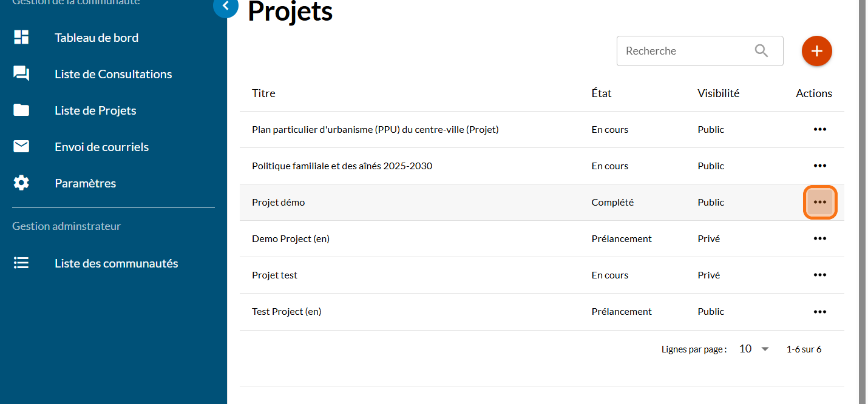The width and height of the screenshot is (868, 404).
Task: Click the Titre column header
Action: coord(263,93)
